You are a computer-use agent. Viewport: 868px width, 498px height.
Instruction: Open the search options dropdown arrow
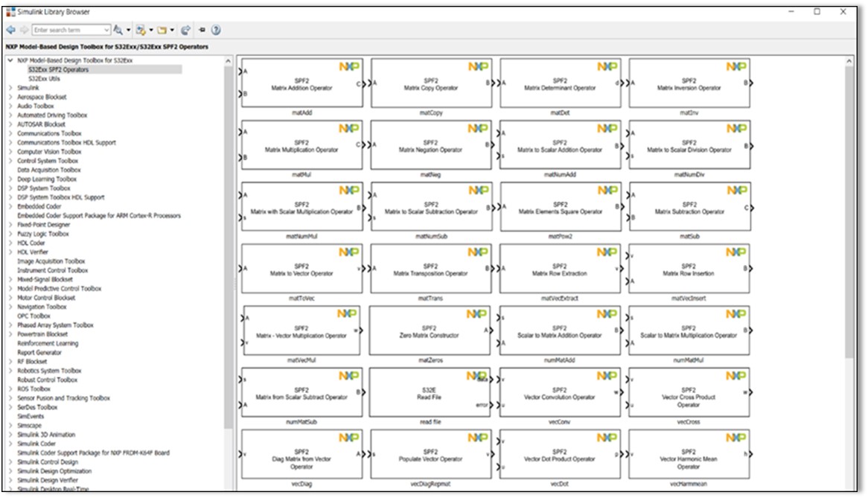click(x=127, y=31)
